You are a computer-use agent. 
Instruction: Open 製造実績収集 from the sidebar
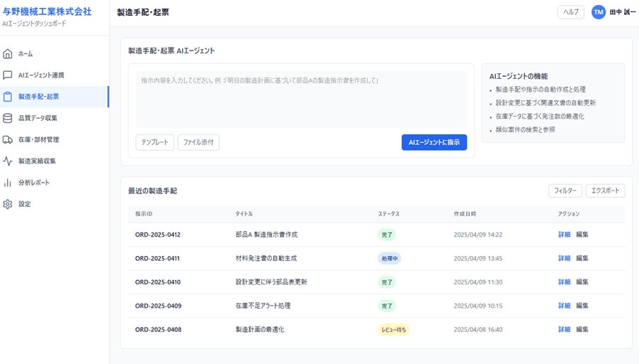pyautogui.click(x=54, y=161)
